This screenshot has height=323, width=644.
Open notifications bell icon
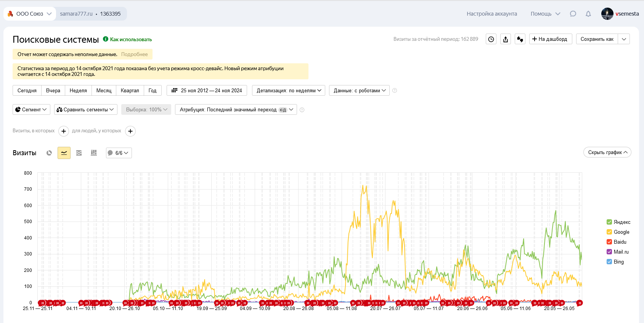[588, 14]
